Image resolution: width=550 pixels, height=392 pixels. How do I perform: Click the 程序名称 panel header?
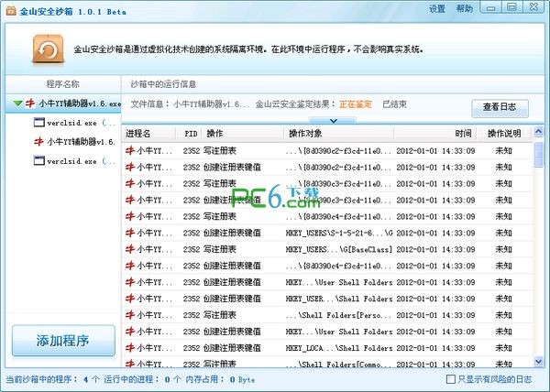(62, 84)
